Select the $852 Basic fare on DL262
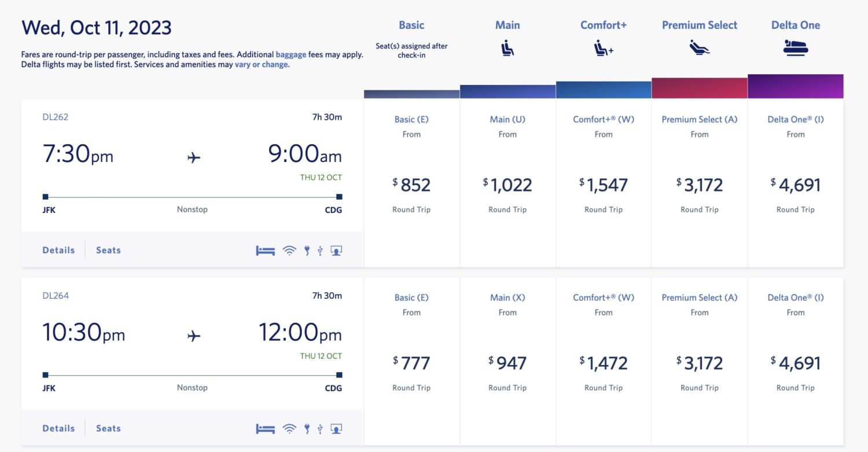Viewport: 868px width, 452px height. pyautogui.click(x=411, y=185)
